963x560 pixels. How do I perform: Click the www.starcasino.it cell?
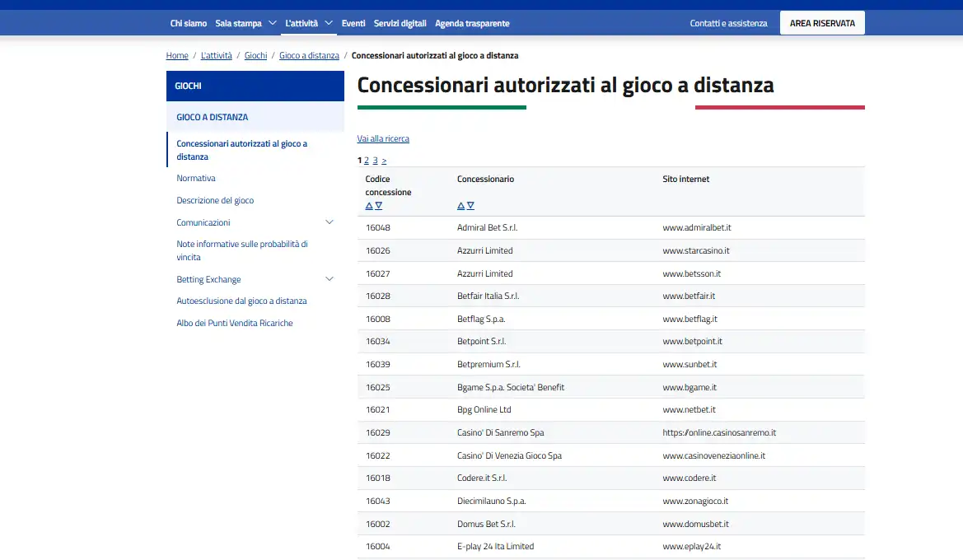696,250
